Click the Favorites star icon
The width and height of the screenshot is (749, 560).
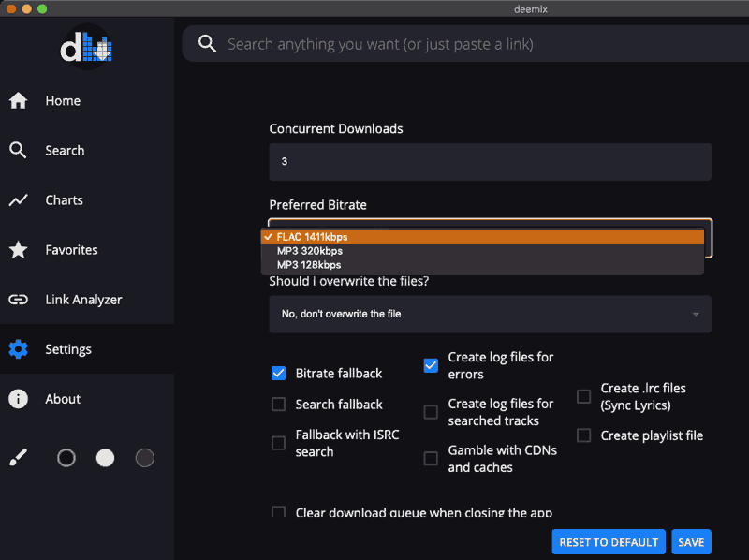pos(18,250)
